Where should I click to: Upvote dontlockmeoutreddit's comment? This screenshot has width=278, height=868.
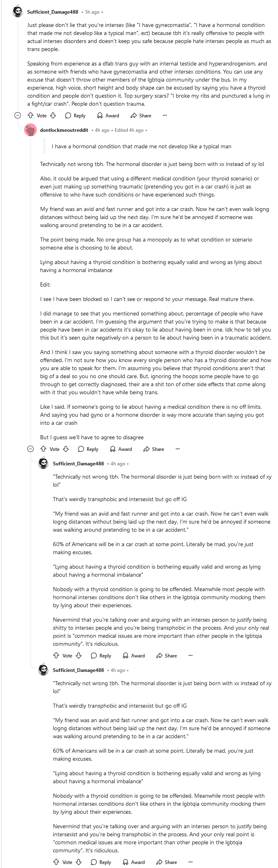coord(43,449)
